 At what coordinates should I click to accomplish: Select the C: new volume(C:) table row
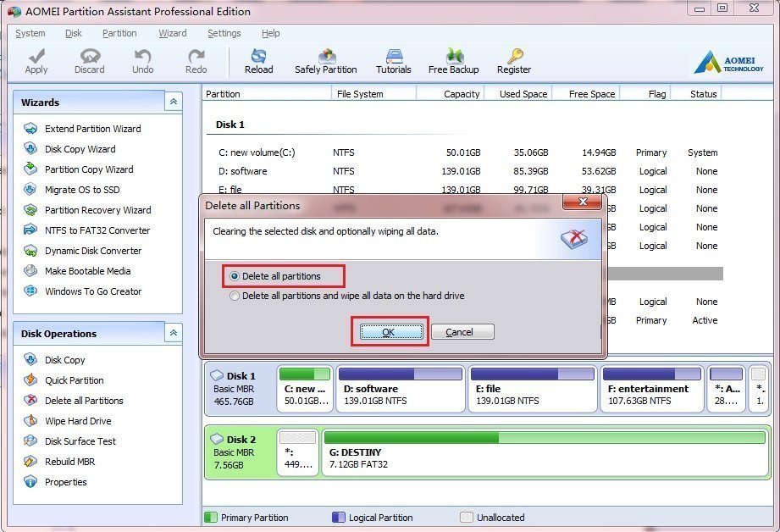467,152
